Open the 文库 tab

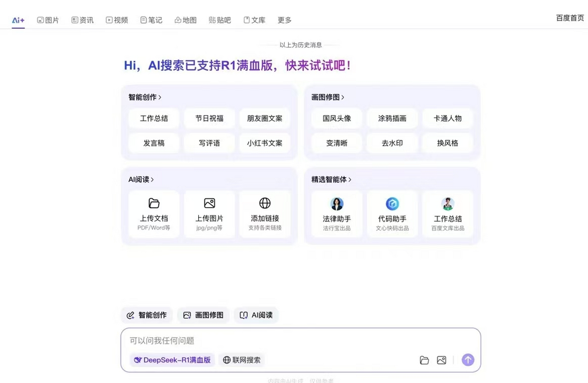pos(254,20)
